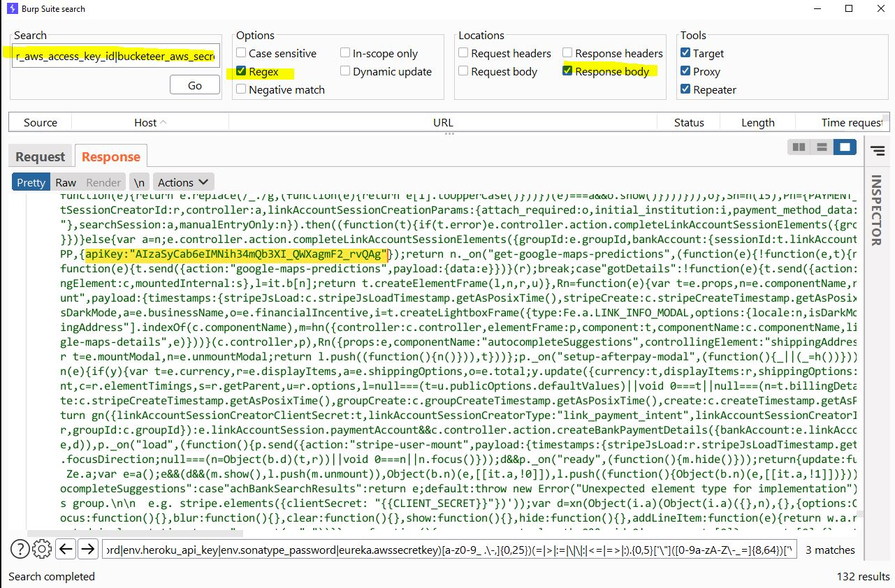Enable Negative match checkbox
The height and width of the screenshot is (588, 895).
[x=241, y=89]
